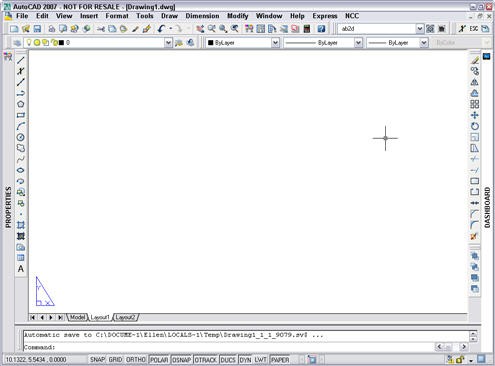Select the Rotate tool in modify toolbar

click(475, 126)
